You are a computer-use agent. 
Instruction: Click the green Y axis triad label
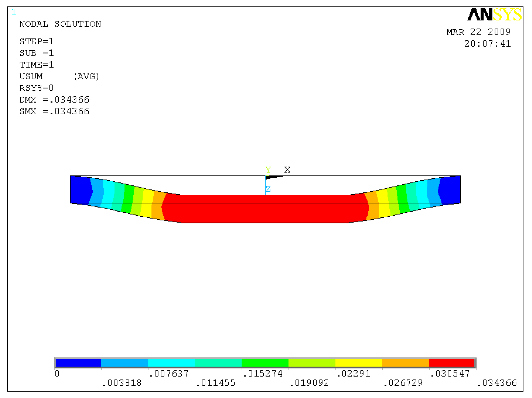coord(268,169)
